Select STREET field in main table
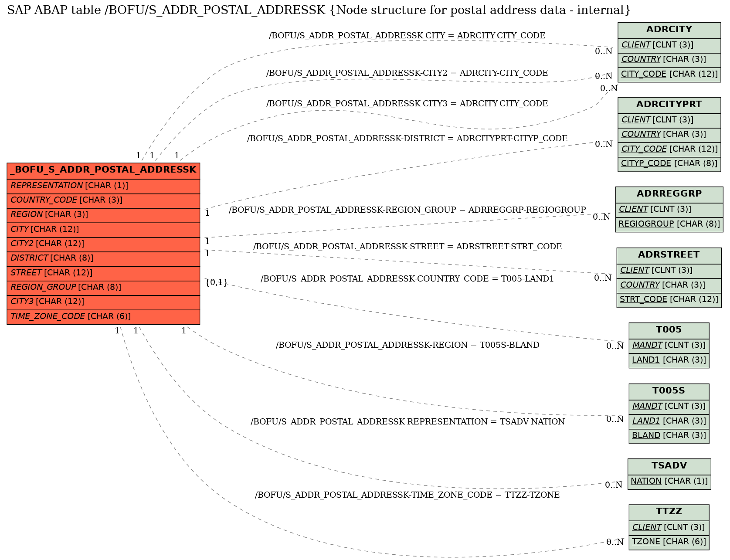The width and height of the screenshot is (730, 560). [103, 273]
